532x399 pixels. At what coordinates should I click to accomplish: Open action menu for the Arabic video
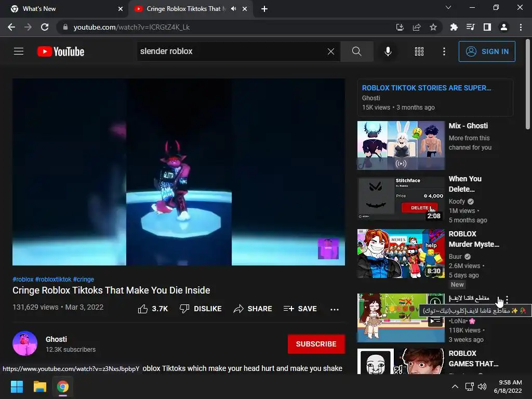(507, 300)
